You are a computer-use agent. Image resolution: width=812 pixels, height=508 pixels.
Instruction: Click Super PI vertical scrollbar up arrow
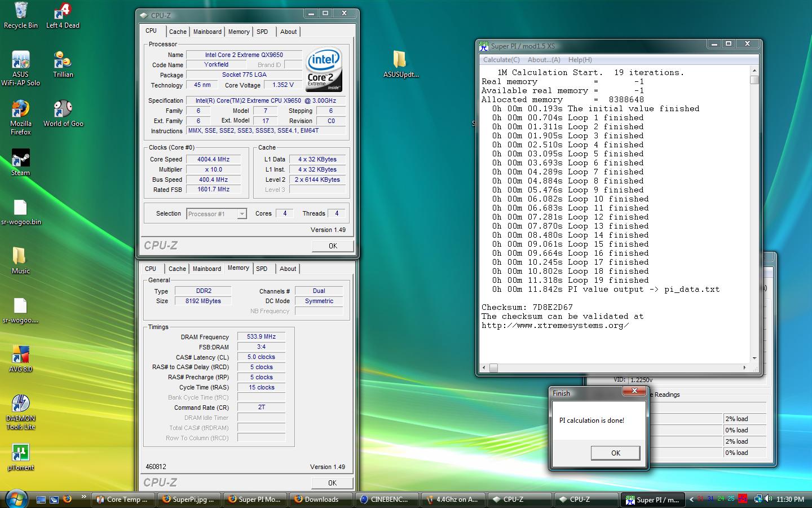coord(754,71)
